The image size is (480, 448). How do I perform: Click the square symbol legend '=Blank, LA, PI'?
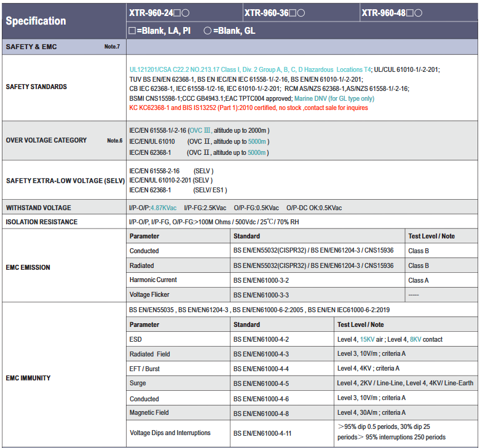[x=160, y=31]
